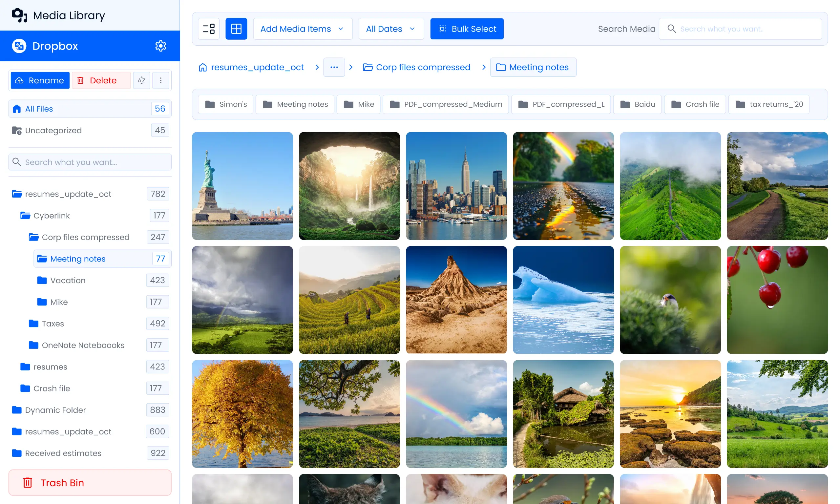This screenshot has width=840, height=504.
Task: Focus the Search Media input field
Action: pos(740,29)
